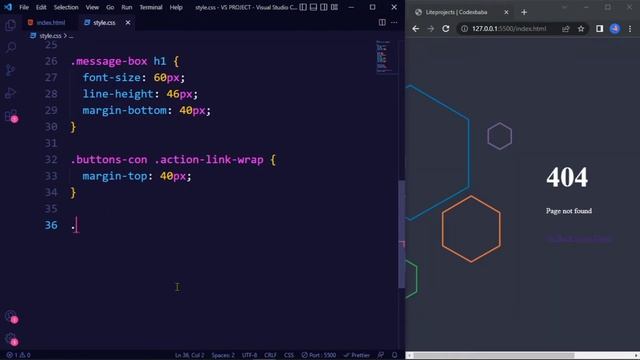The image size is (640, 360).
Task: Go forward in browser
Action: (431, 29)
